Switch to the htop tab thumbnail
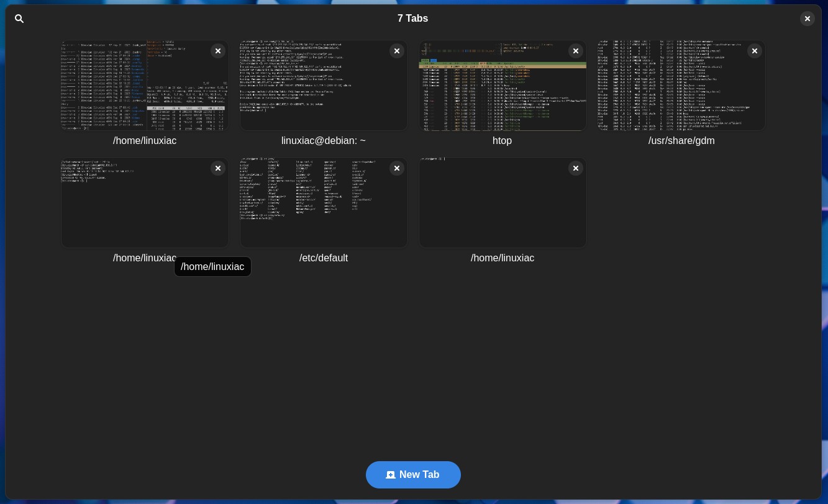The height and width of the screenshot is (504, 828). pyautogui.click(x=503, y=86)
